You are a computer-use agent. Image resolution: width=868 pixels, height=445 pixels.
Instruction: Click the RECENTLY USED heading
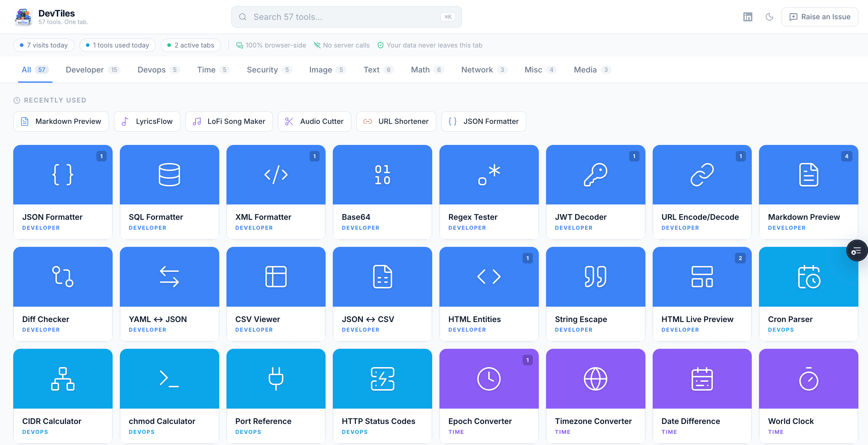(50, 100)
